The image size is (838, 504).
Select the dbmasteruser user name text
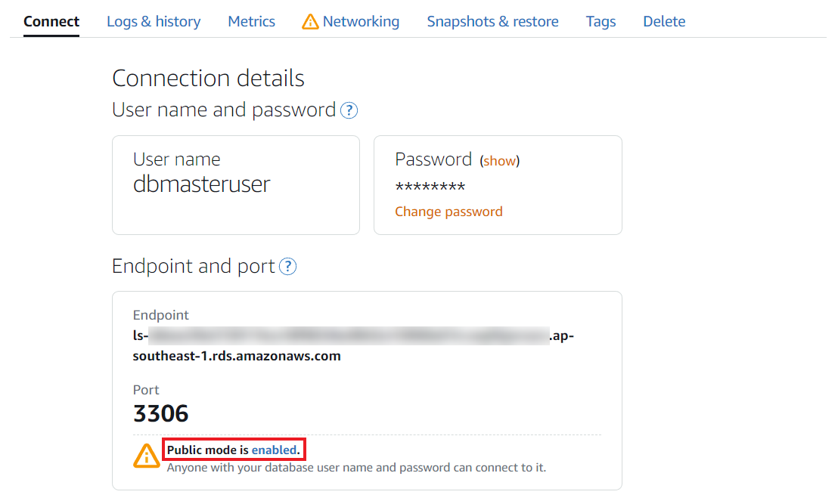tap(201, 184)
